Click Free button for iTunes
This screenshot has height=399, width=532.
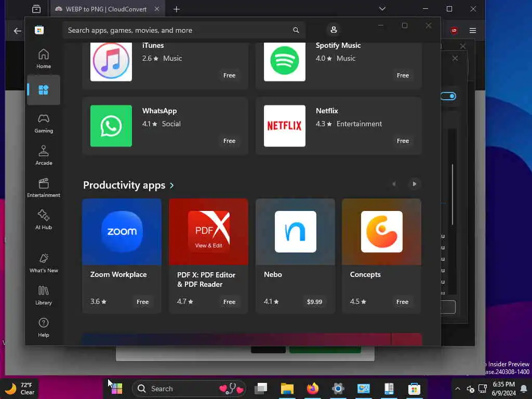[x=229, y=75]
